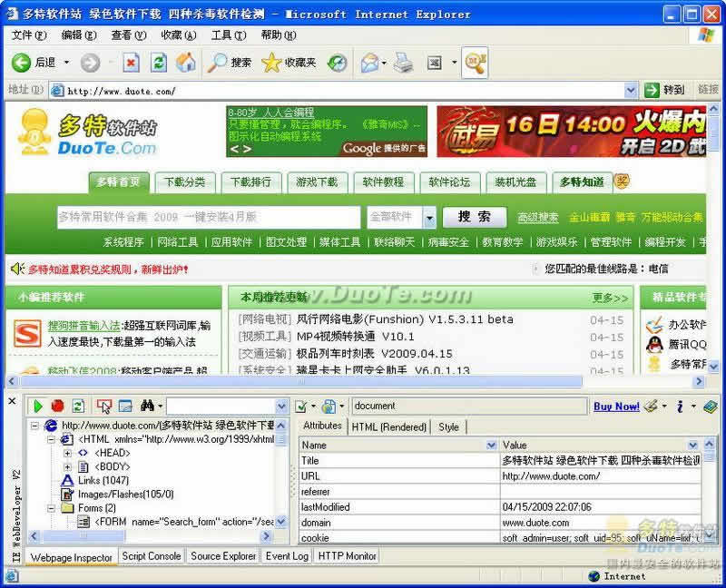The height and width of the screenshot is (588, 726).
Task: Open the 工具(T) menu
Action: coord(229,34)
